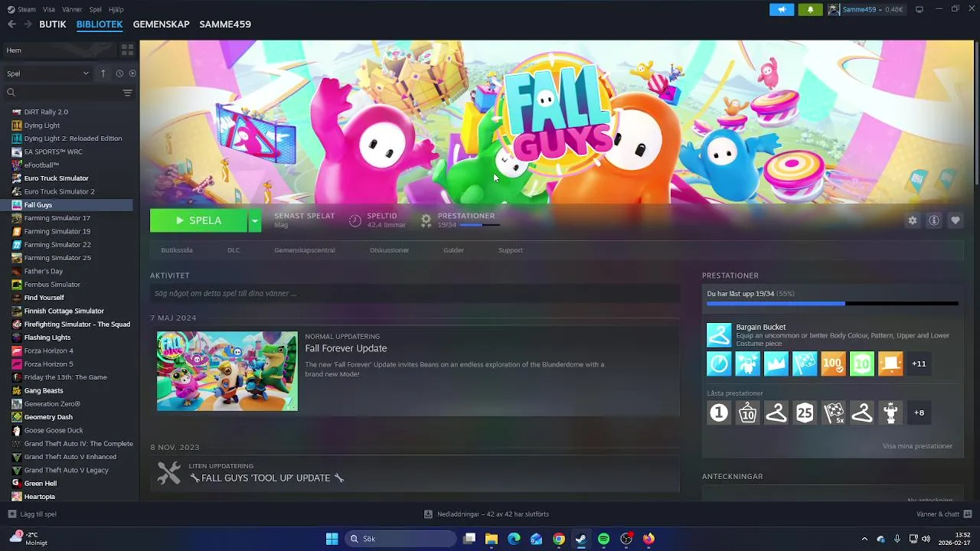Open DLC link
Screen dimensions: 980x551
234,250
